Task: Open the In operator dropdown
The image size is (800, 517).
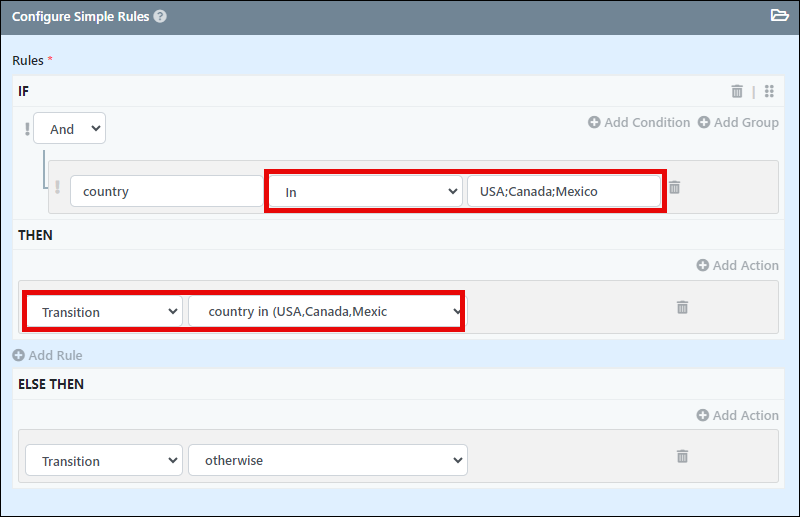Action: 365,191
